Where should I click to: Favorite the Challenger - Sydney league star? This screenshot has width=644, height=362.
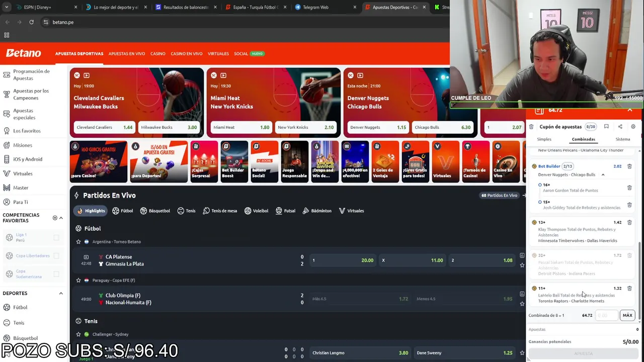point(78,334)
